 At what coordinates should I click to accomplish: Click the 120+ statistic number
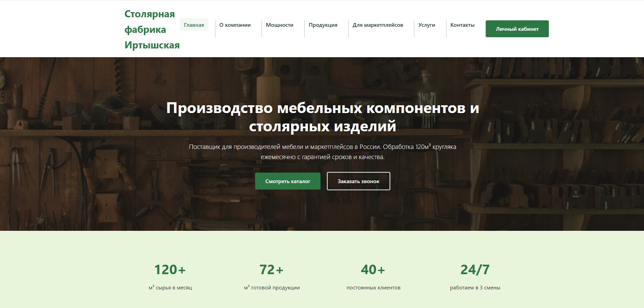170,270
